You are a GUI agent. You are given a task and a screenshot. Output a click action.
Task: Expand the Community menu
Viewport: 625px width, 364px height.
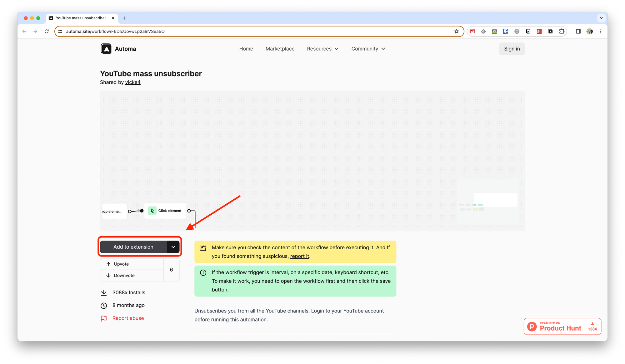click(368, 49)
